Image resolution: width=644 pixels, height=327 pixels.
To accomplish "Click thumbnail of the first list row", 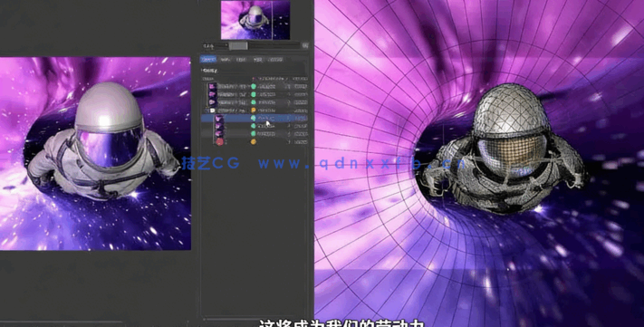I will click(x=212, y=86).
